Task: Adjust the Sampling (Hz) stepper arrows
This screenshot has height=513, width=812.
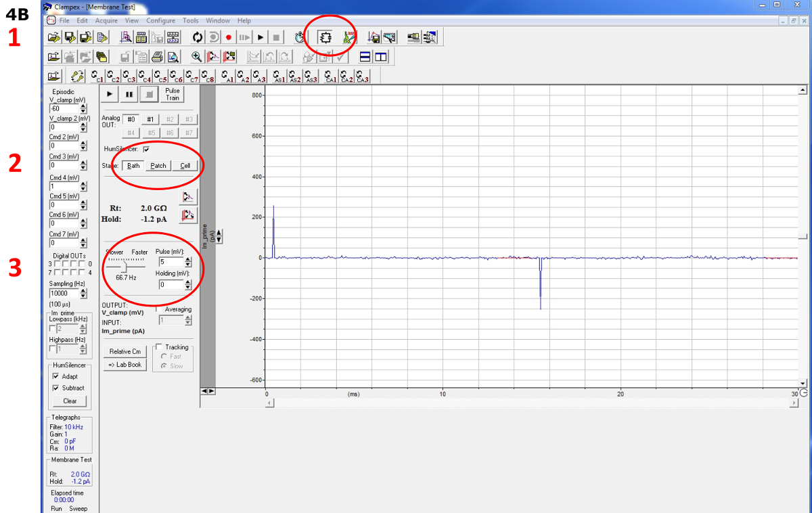Action: coord(83,294)
